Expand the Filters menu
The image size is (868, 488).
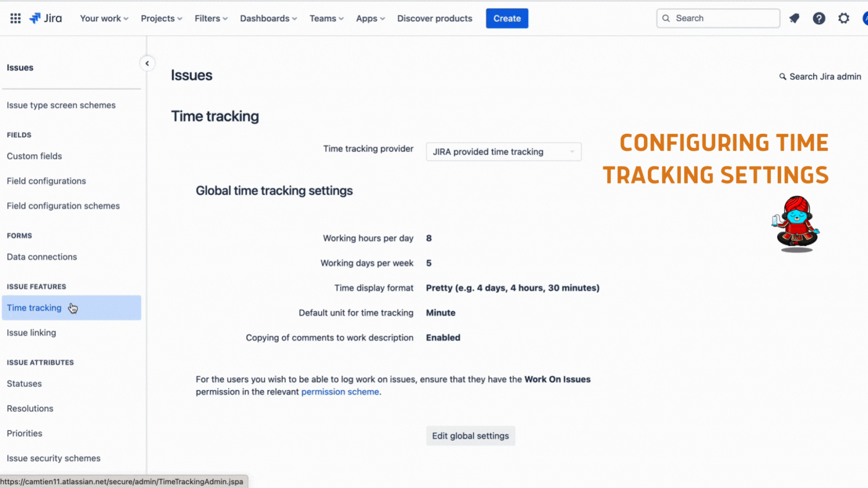(x=210, y=18)
